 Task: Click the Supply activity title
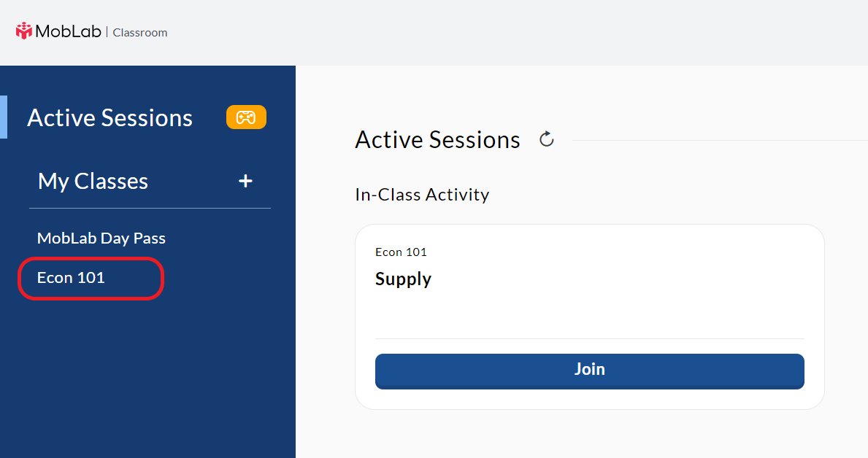[x=403, y=279]
